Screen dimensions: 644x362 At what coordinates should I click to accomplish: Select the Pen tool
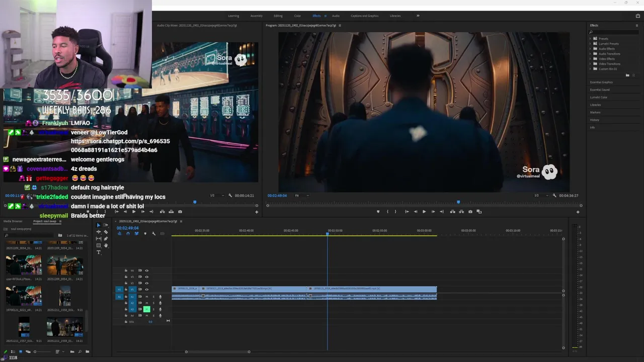(106, 239)
